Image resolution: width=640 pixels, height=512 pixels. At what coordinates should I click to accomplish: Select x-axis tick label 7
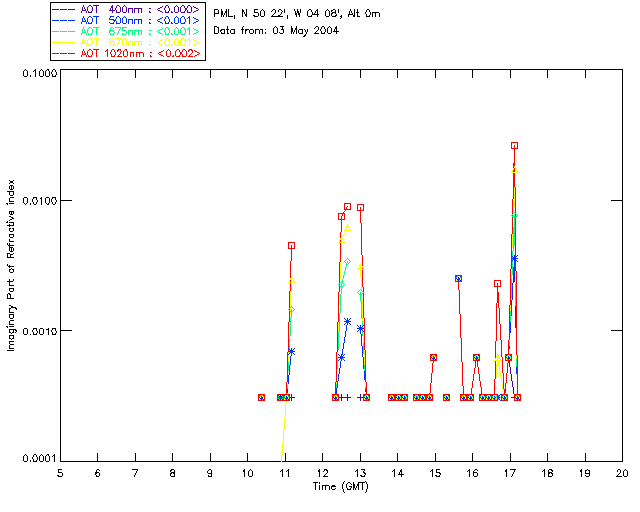click(x=135, y=473)
